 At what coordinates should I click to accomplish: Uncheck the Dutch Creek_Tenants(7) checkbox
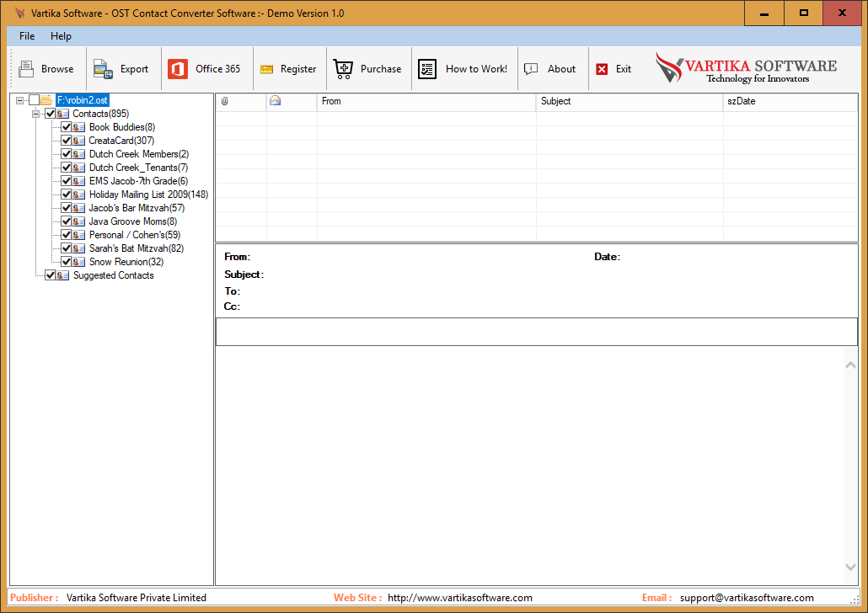click(67, 167)
